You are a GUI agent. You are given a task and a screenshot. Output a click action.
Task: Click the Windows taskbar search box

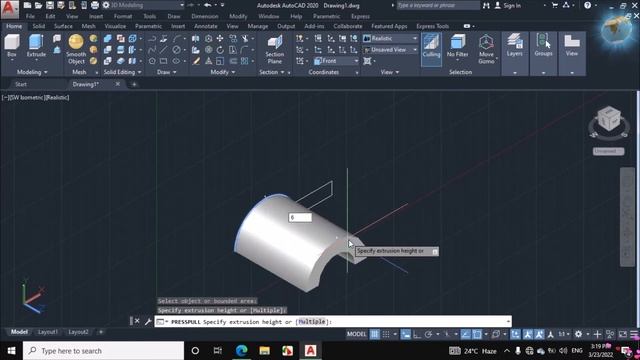[x=104, y=351]
